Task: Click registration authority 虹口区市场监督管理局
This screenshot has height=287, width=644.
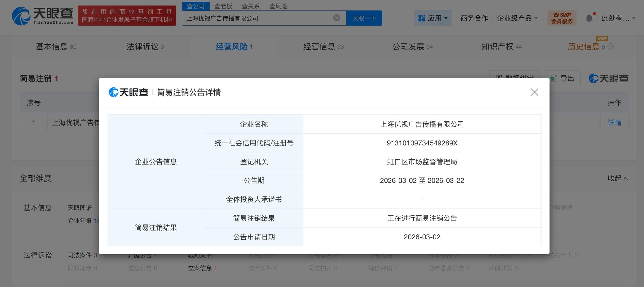Action: pyautogui.click(x=422, y=162)
